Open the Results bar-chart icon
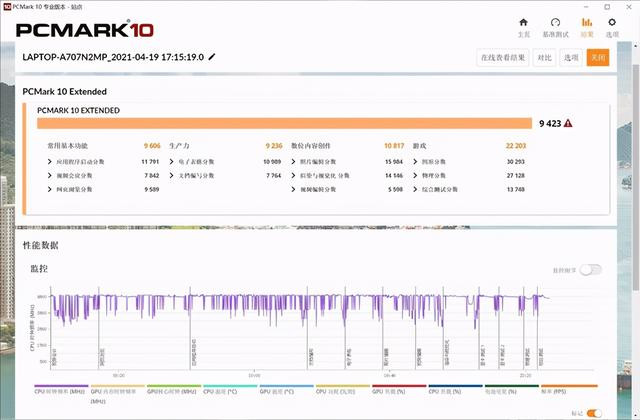Viewport: 640px width, 420px height. click(587, 22)
